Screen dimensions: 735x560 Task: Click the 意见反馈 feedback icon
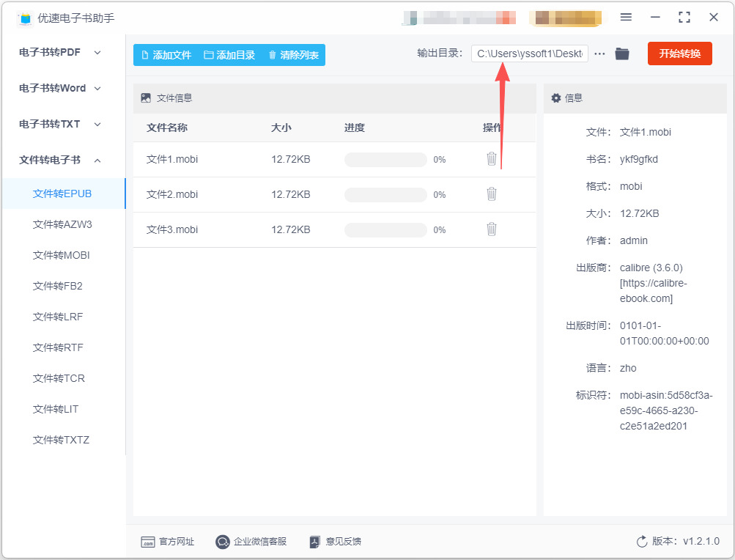(x=314, y=542)
